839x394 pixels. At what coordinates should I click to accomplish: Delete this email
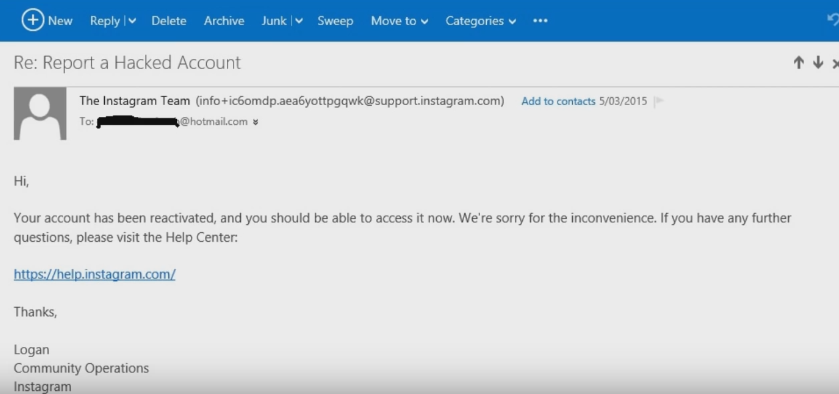point(169,21)
